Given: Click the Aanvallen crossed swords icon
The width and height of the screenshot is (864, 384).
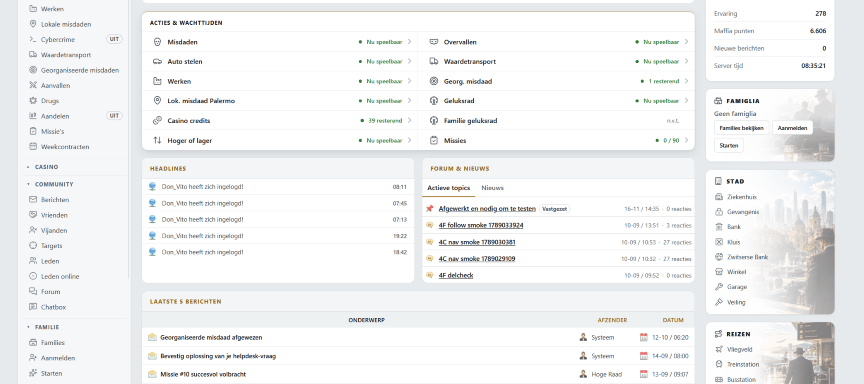Looking at the screenshot, I should coord(33,85).
